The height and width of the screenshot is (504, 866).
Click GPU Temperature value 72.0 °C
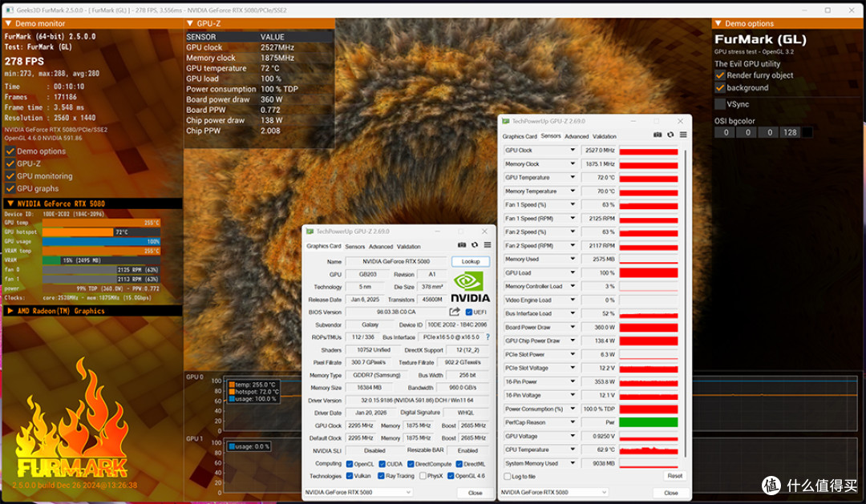599,177
